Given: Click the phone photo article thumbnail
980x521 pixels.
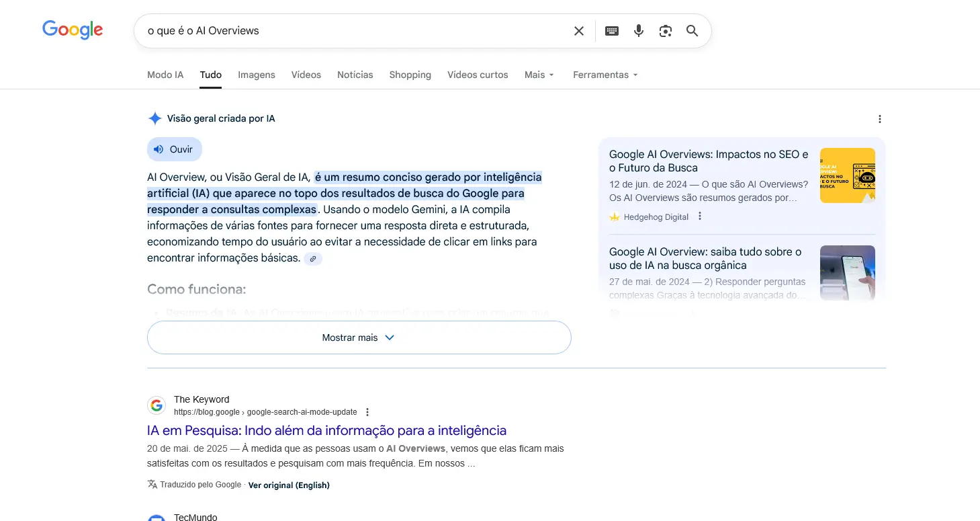Looking at the screenshot, I should [848, 273].
